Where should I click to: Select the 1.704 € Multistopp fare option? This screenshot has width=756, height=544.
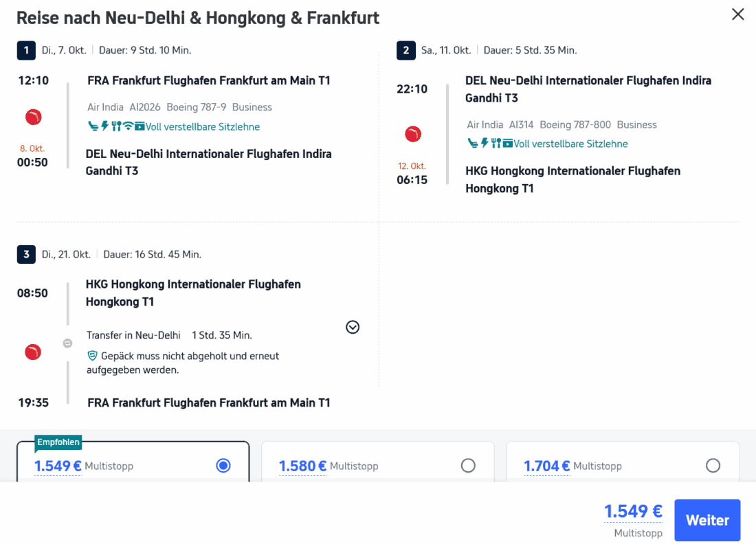[713, 466]
